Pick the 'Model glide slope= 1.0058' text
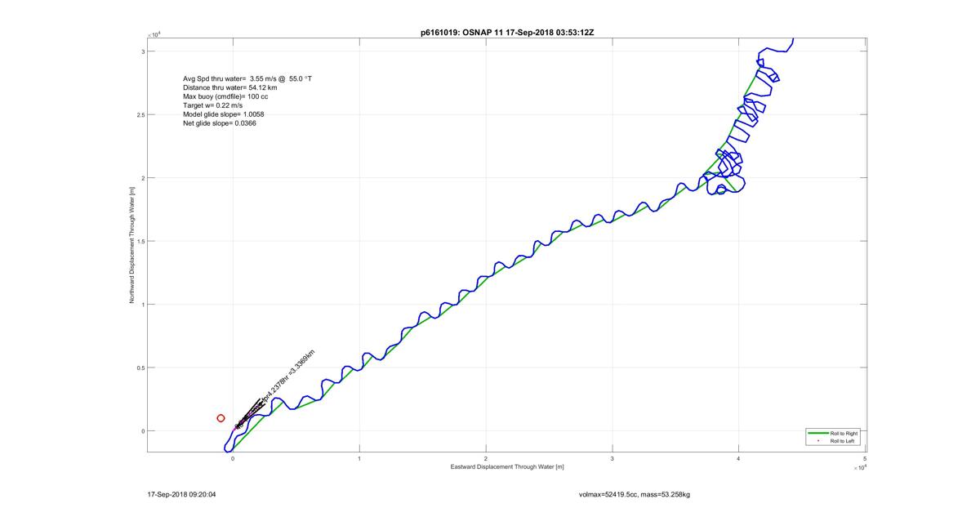 [223, 114]
